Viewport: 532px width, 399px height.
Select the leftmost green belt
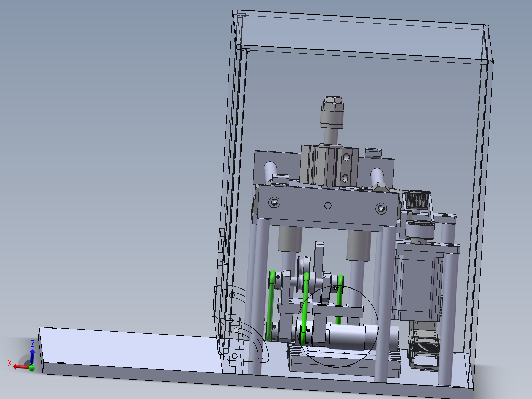click(270, 305)
